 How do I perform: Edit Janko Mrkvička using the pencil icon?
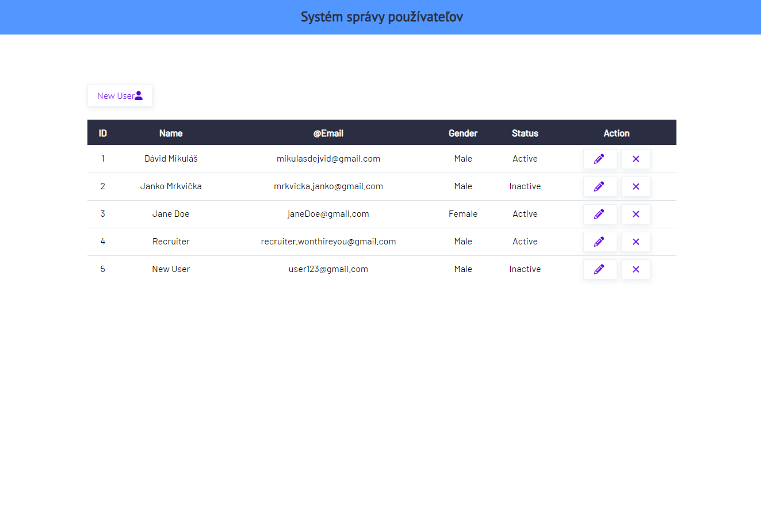tap(599, 186)
